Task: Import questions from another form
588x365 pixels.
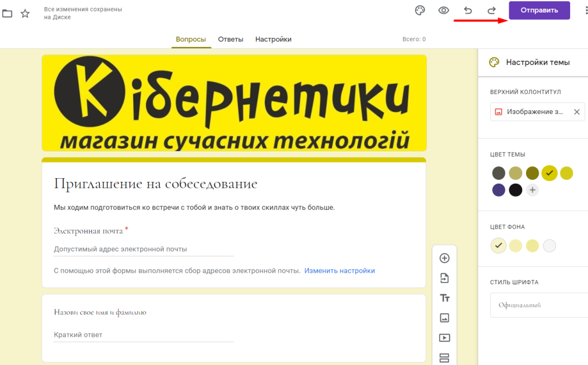Action: 445,278
